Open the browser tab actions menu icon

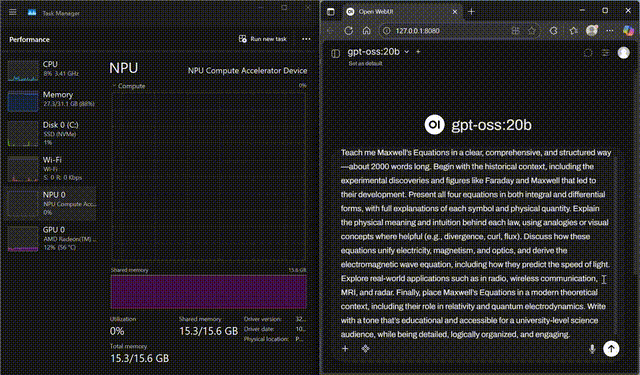click(x=331, y=12)
